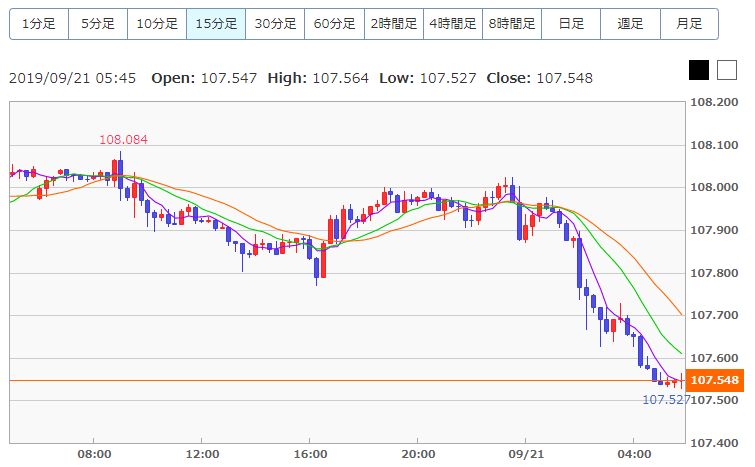The width and height of the screenshot is (755, 467).
Task: Open the 月足 monthly chart
Action: pos(689,23)
